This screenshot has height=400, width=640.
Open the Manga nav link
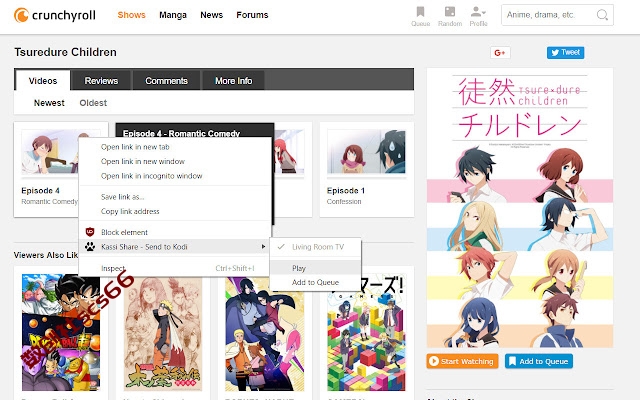pyautogui.click(x=173, y=15)
